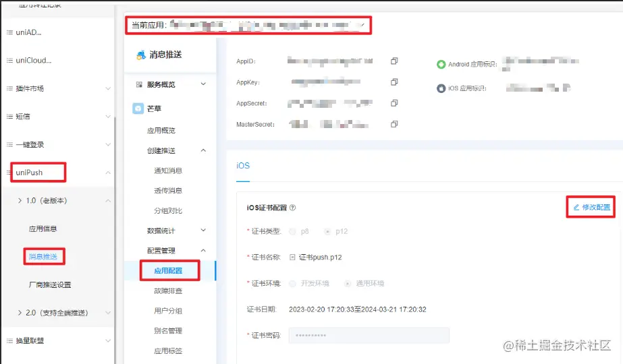Open 用户分组 menu item
This screenshot has height=364, width=623.
coord(168,311)
